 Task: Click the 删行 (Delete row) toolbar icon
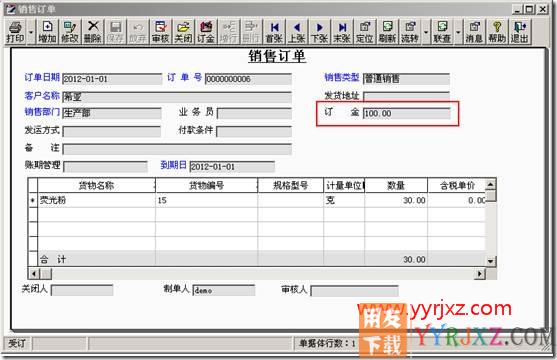251,32
